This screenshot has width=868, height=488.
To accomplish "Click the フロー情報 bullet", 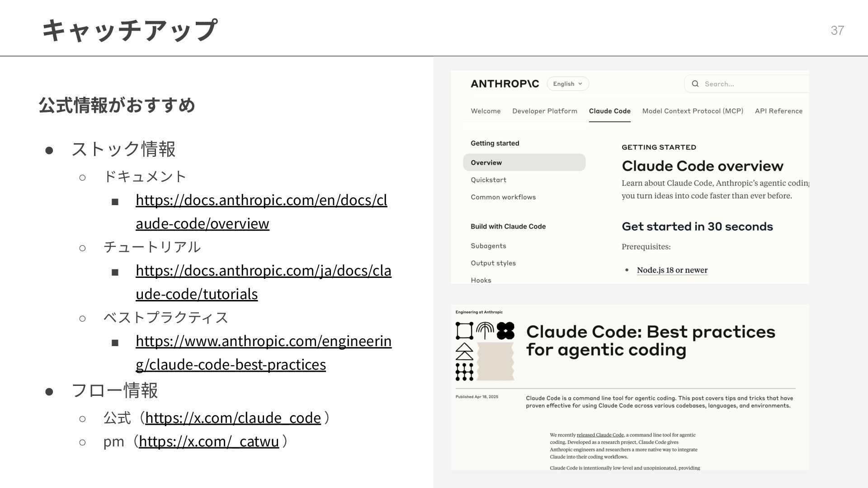I will [x=115, y=390].
